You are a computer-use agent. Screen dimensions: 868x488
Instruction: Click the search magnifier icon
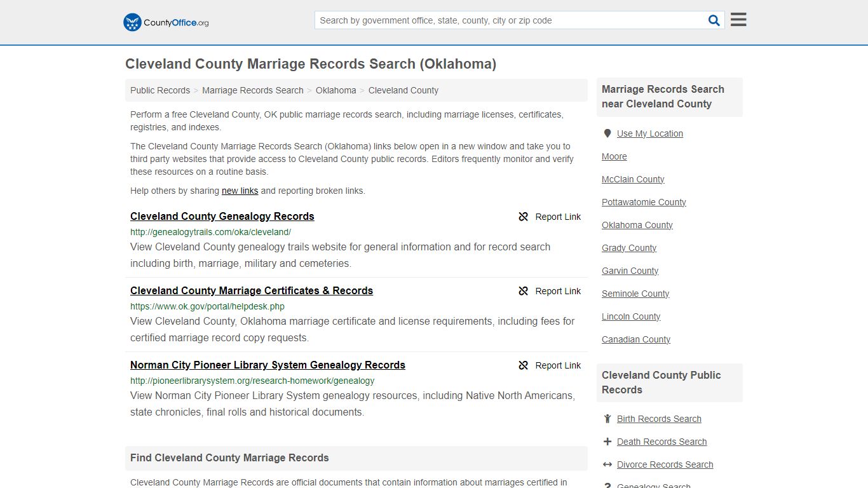(714, 20)
